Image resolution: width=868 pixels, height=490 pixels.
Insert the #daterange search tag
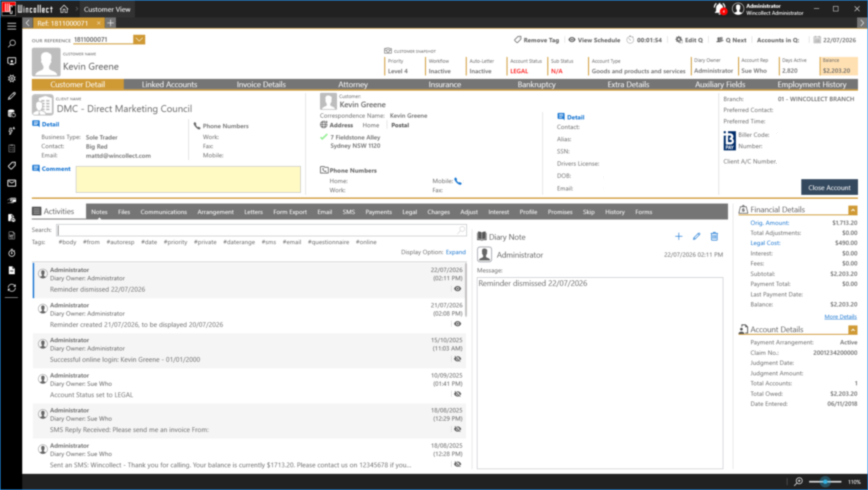239,242
